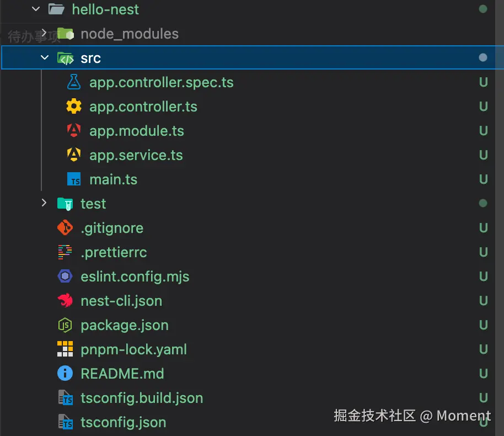Click the flask icon beside app.controller.spec.ts
This screenshot has width=504, height=436.
point(73,82)
